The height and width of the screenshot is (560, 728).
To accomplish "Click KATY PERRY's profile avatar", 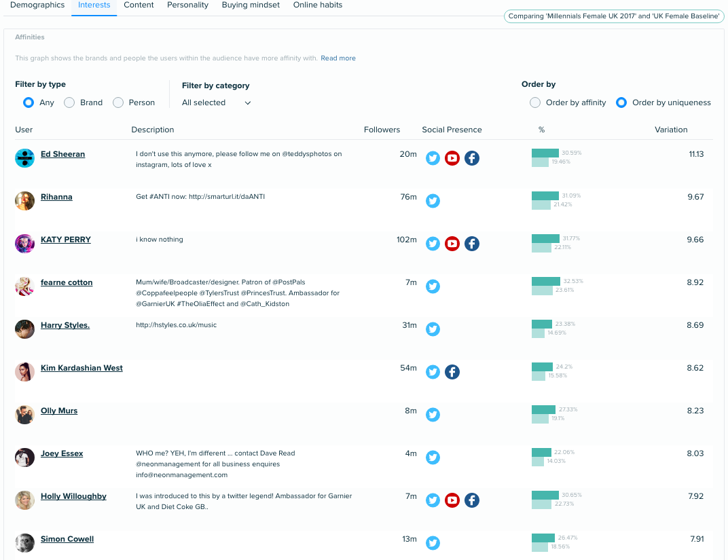I will (24, 244).
